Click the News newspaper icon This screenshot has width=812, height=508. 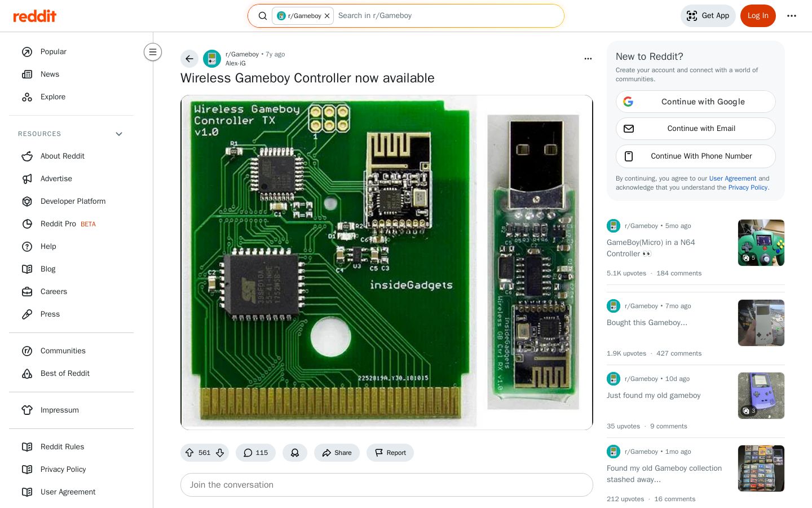[x=27, y=75]
